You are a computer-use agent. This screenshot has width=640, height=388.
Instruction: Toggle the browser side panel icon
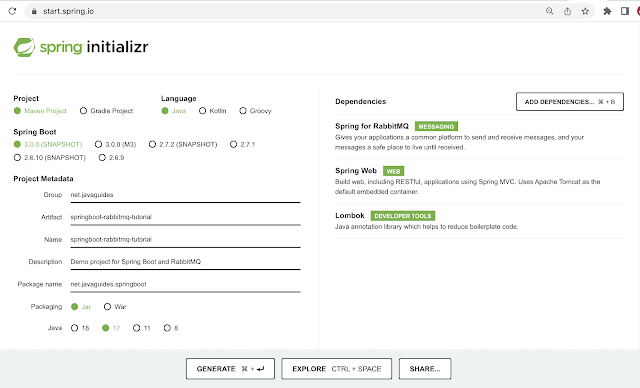click(624, 11)
